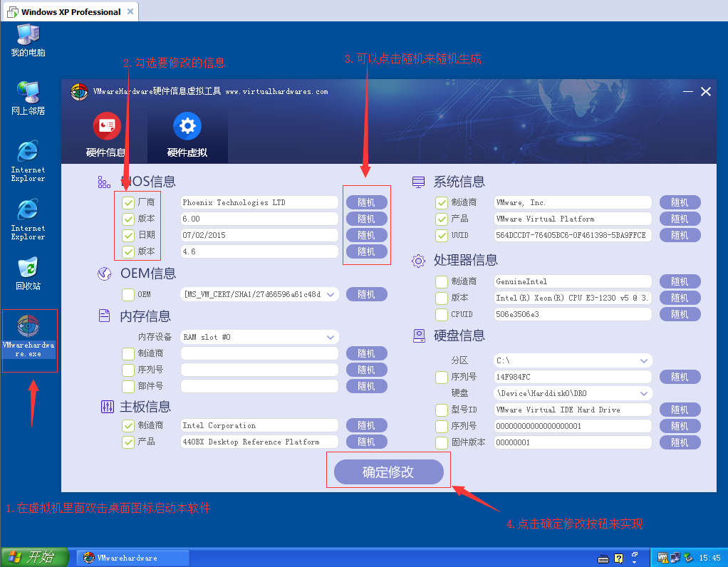The width and height of the screenshot is (728, 567).
Task: Enable the OEM checkbox
Action: click(128, 294)
